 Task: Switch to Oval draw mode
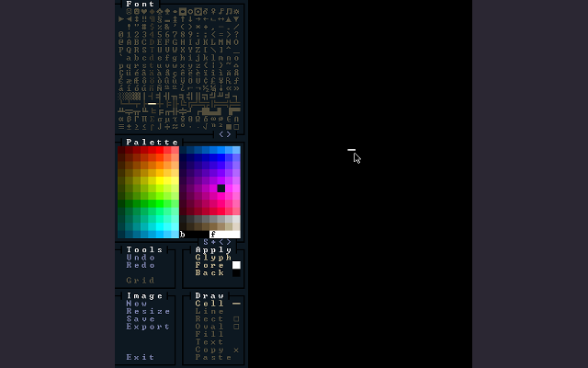(x=209, y=327)
